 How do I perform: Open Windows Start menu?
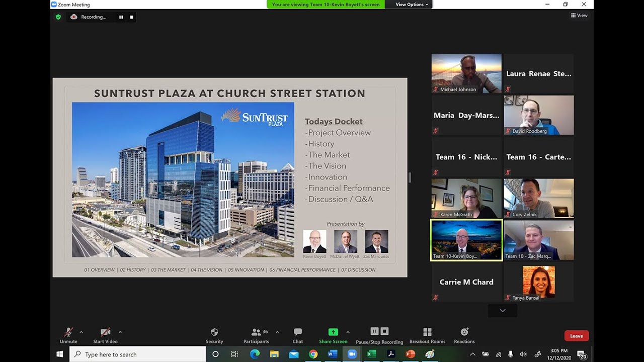(60, 354)
